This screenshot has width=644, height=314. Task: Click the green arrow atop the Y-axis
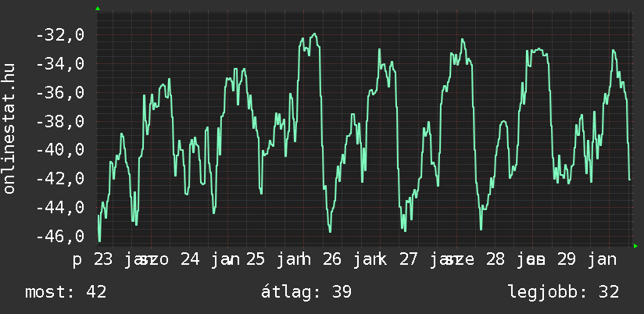pos(97,9)
